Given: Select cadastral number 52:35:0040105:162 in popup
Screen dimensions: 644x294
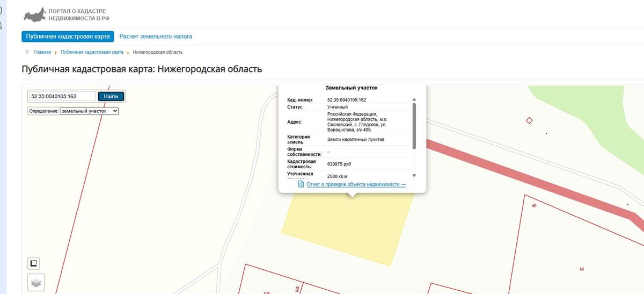Looking at the screenshot, I should coord(347,100).
